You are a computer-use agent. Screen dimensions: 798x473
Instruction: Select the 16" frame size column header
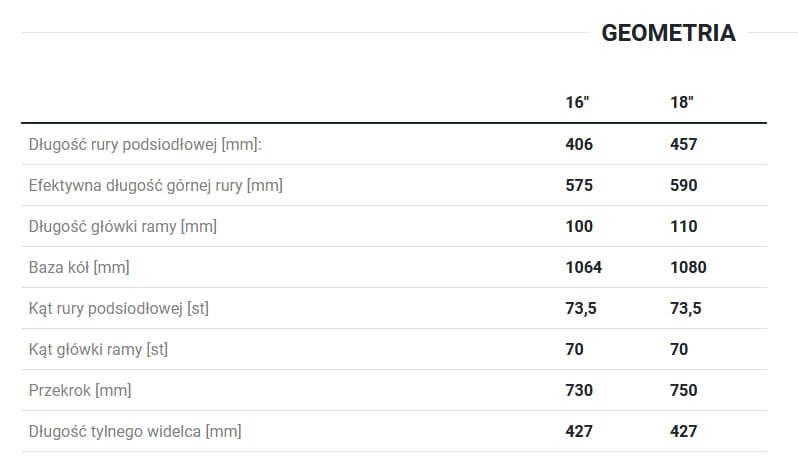(x=578, y=103)
